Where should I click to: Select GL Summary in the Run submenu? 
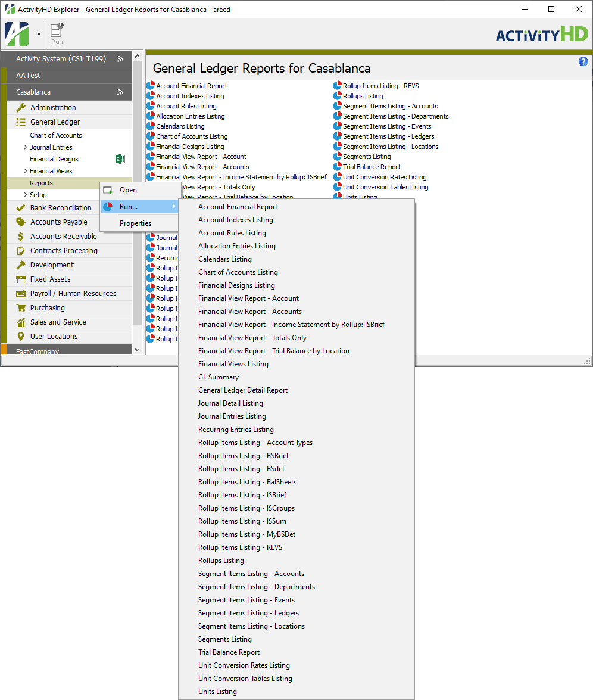(x=219, y=377)
